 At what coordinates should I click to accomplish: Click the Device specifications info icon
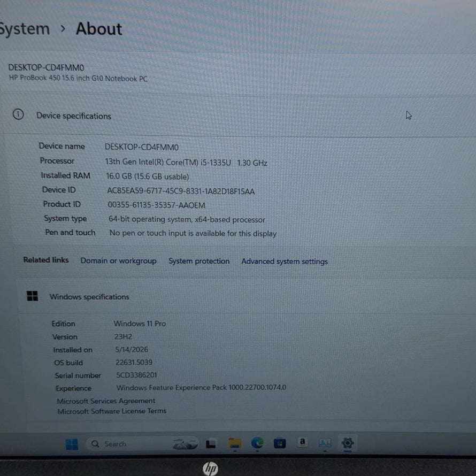(x=18, y=114)
